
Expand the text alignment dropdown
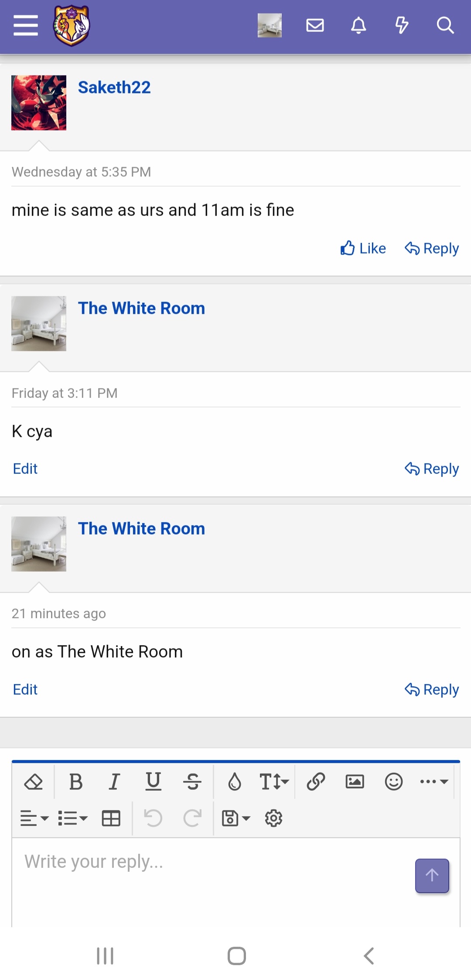point(34,818)
